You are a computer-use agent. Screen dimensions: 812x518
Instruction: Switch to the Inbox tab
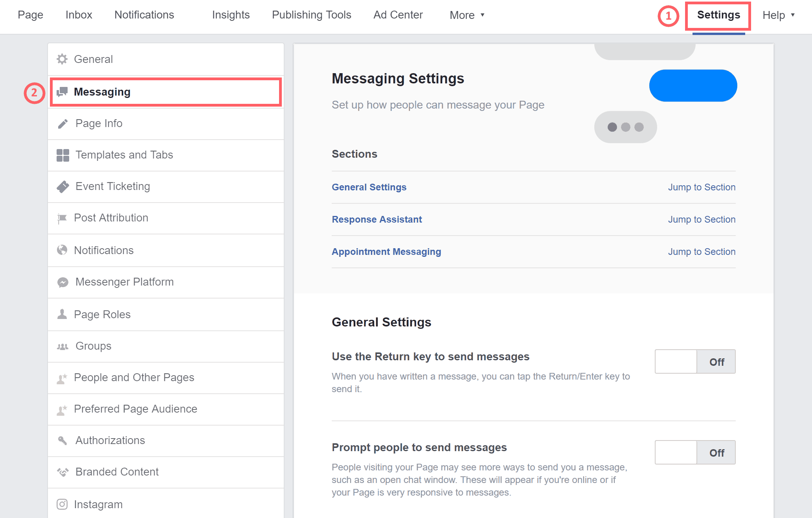79,15
